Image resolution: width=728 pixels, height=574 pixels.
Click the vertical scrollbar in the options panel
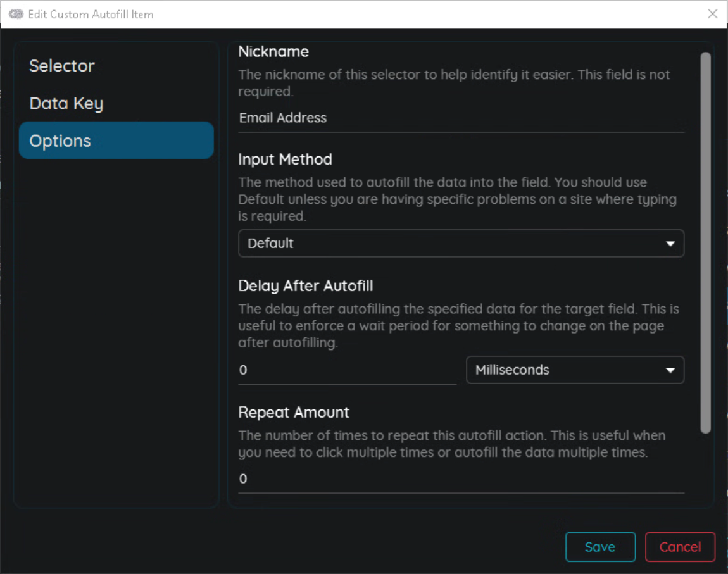pos(705,242)
